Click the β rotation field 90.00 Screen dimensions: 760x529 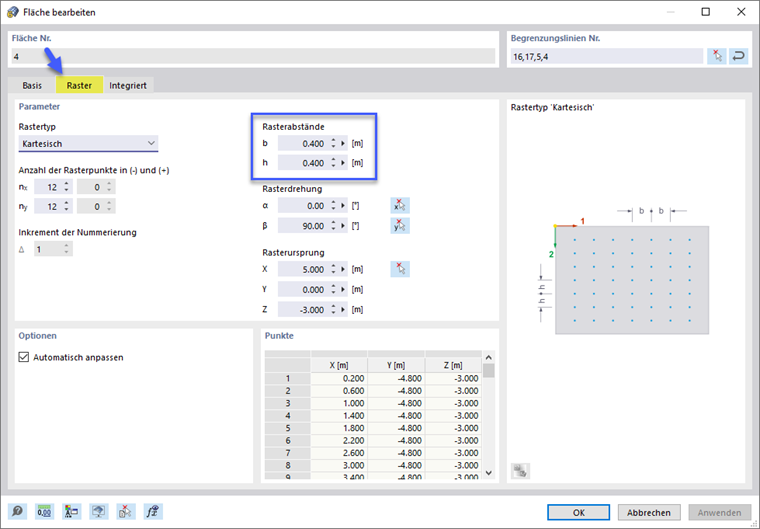click(304, 226)
